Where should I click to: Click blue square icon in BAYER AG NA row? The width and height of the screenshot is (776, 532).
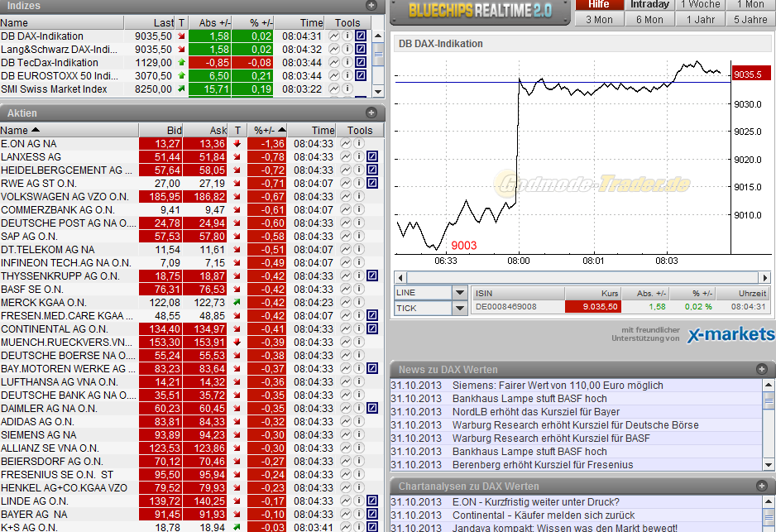click(x=372, y=514)
